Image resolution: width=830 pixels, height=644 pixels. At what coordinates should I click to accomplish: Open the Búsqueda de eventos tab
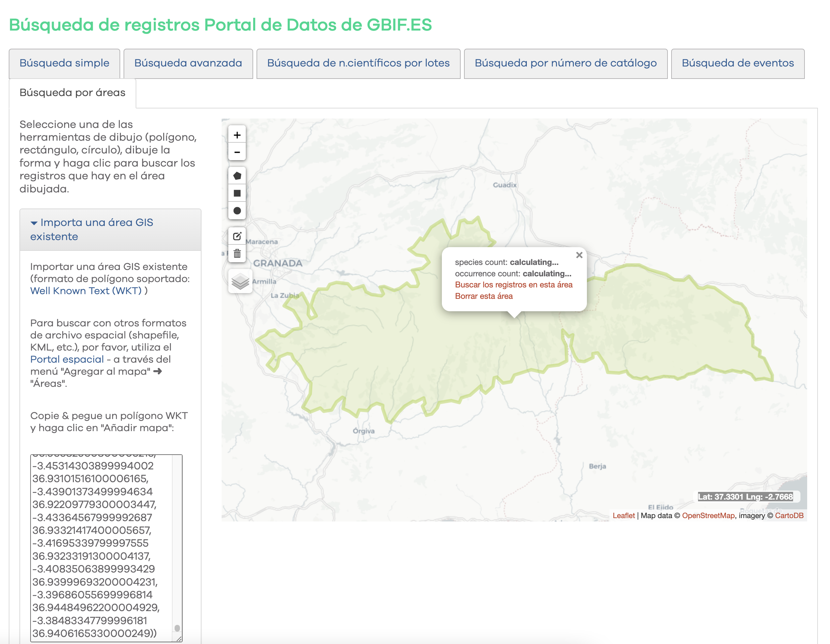point(737,63)
